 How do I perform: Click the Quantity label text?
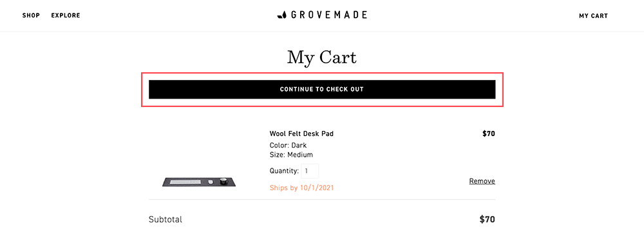click(x=284, y=171)
